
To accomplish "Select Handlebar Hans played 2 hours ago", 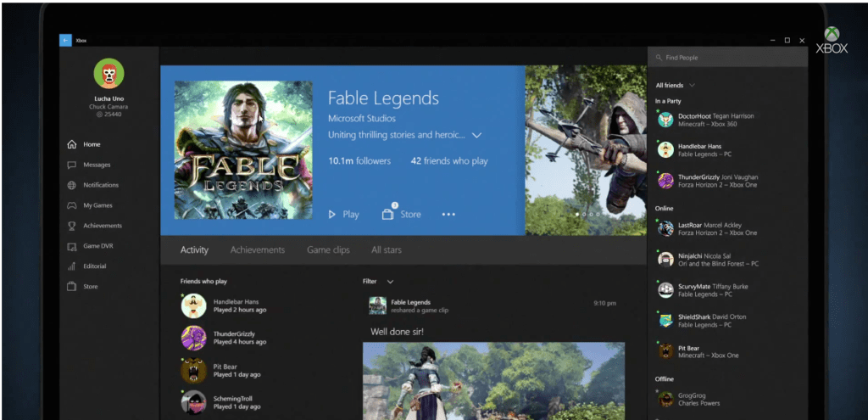I will 224,305.
